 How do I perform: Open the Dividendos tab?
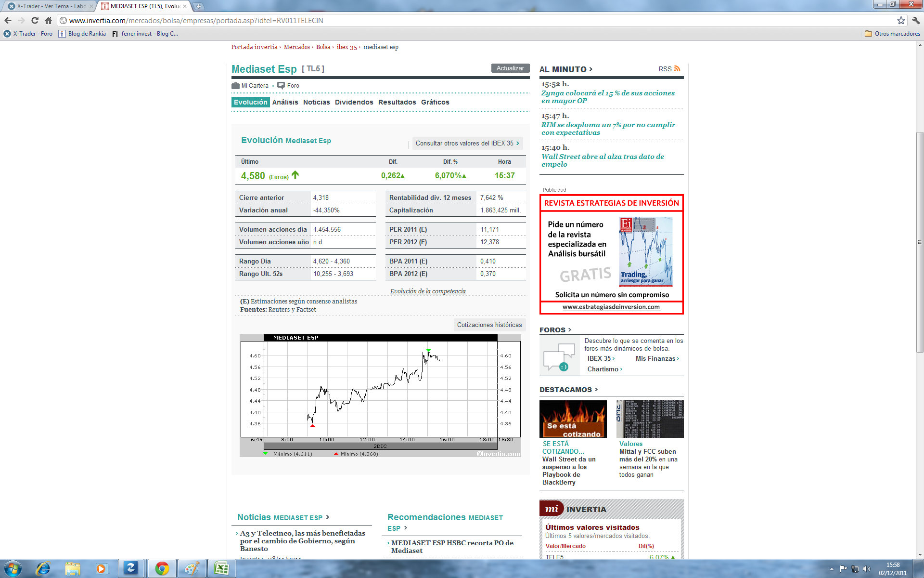point(354,102)
